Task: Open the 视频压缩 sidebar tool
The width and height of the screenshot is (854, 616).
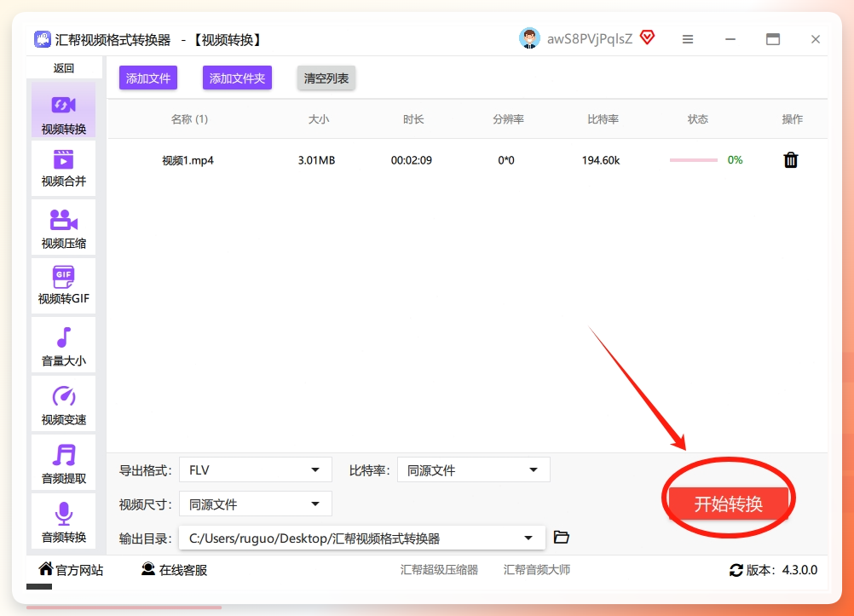Action: [x=64, y=227]
